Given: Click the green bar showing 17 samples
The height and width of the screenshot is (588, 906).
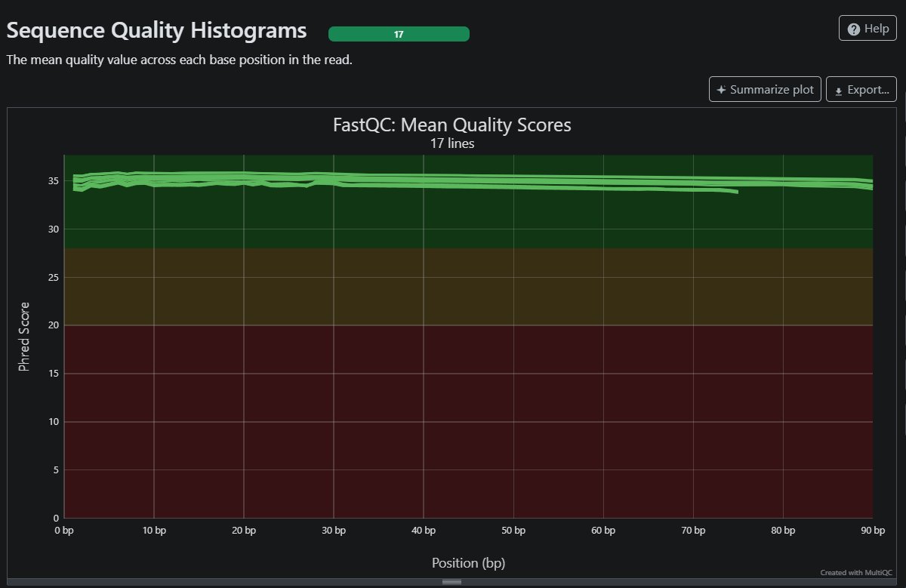Looking at the screenshot, I should [x=399, y=34].
